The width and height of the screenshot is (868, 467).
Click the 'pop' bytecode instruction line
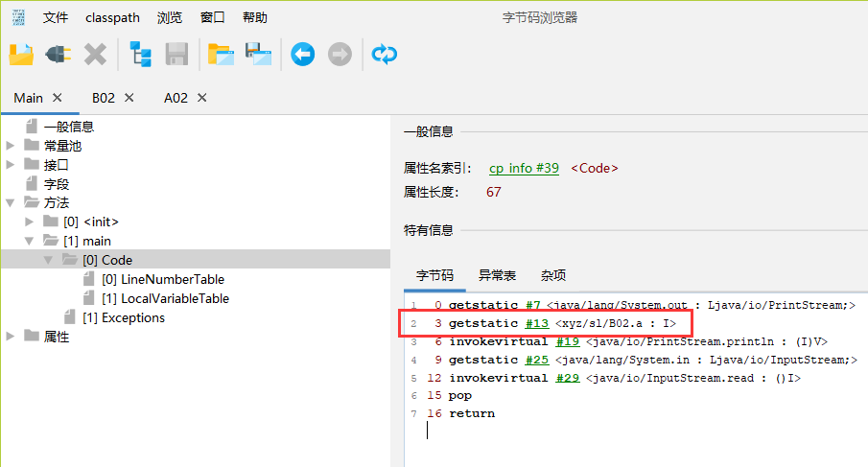460,396
